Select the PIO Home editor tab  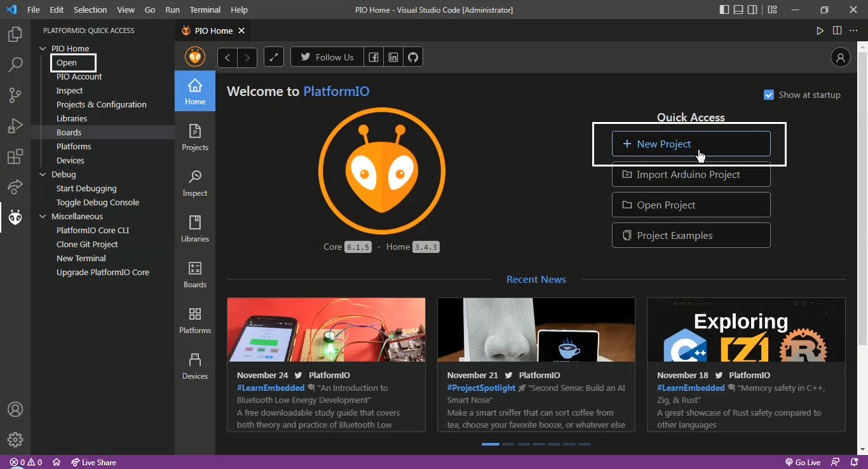(x=213, y=31)
